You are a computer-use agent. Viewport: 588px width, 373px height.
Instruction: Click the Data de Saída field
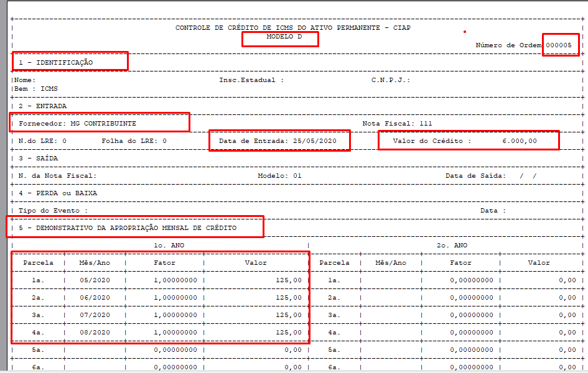point(490,176)
